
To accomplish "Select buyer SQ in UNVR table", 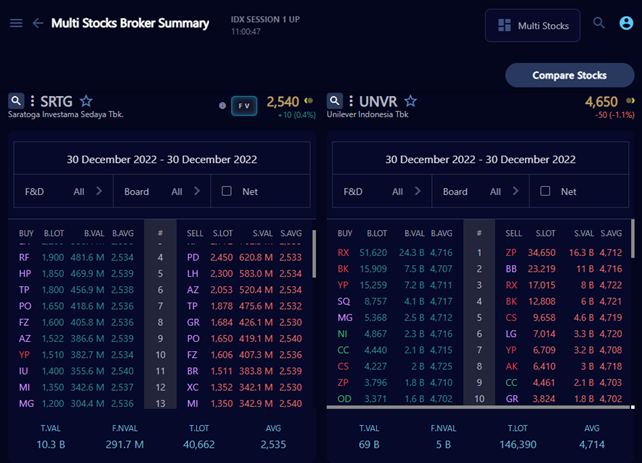I will pos(344,302).
